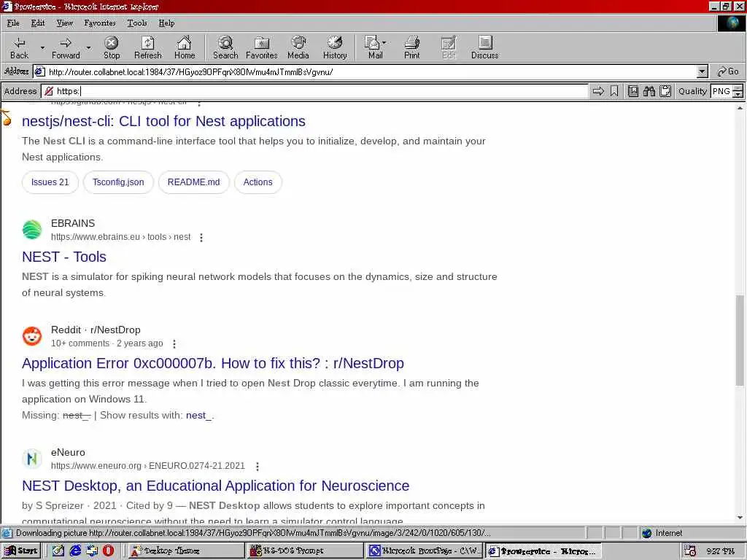
Task: Open options menu beside ebrains.eu URL
Action: click(x=201, y=237)
